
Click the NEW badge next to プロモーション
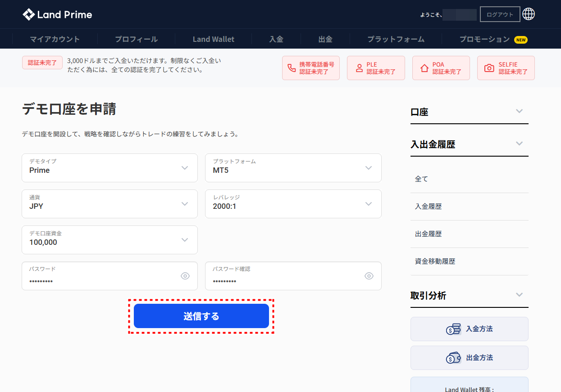click(521, 40)
